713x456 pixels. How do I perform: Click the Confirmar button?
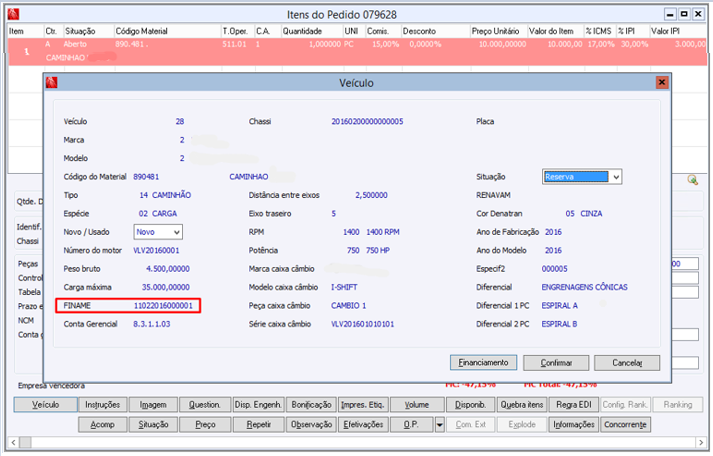coord(556,363)
